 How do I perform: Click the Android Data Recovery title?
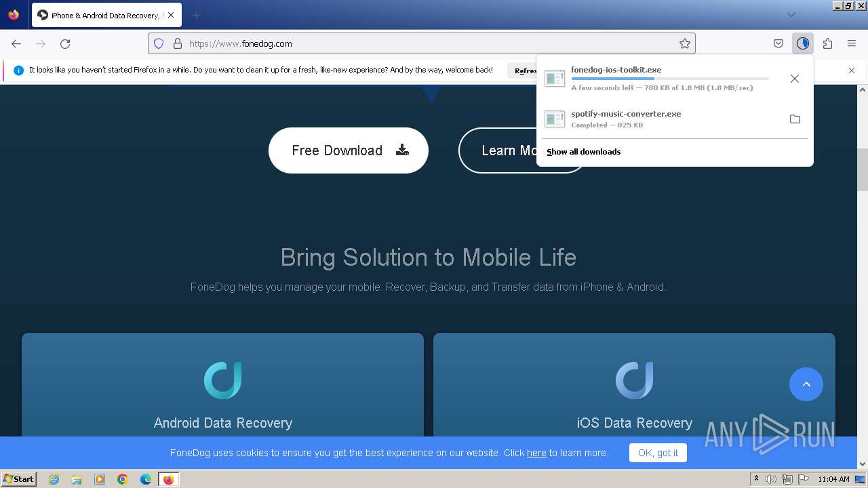coord(223,423)
